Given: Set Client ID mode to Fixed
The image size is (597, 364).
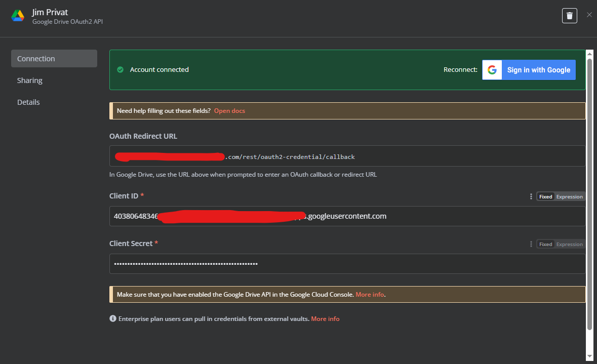Looking at the screenshot, I should pos(545,196).
